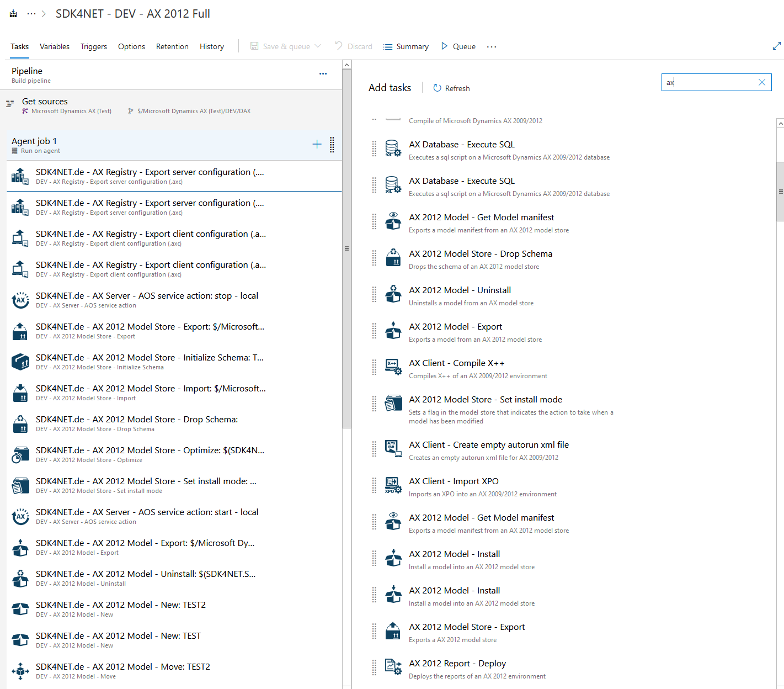Click the AOS service action stop icon
This screenshot has width=784, height=689.
coord(20,300)
